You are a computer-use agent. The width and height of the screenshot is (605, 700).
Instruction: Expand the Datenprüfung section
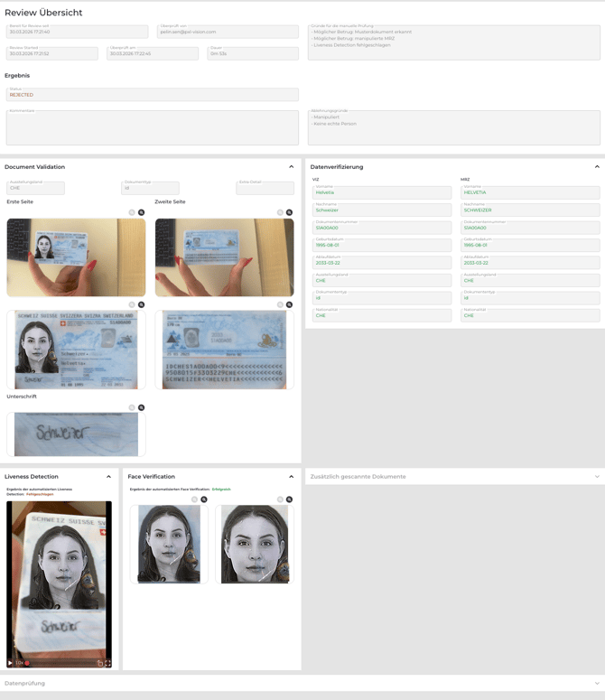point(597,684)
